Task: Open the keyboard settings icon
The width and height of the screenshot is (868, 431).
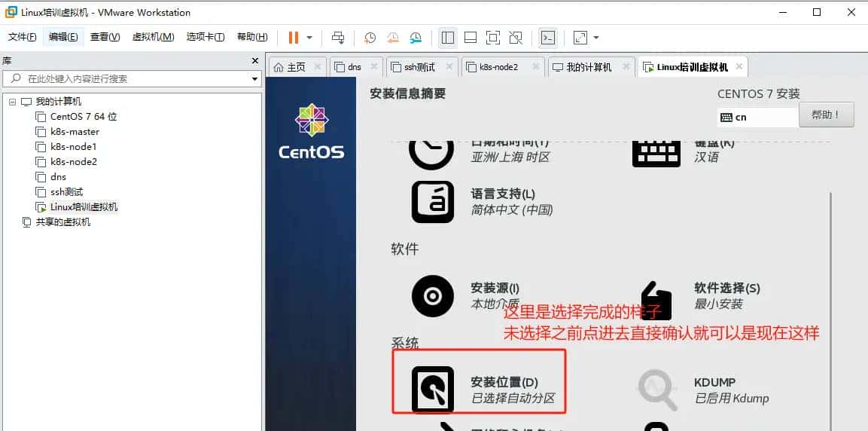Action: [x=656, y=153]
